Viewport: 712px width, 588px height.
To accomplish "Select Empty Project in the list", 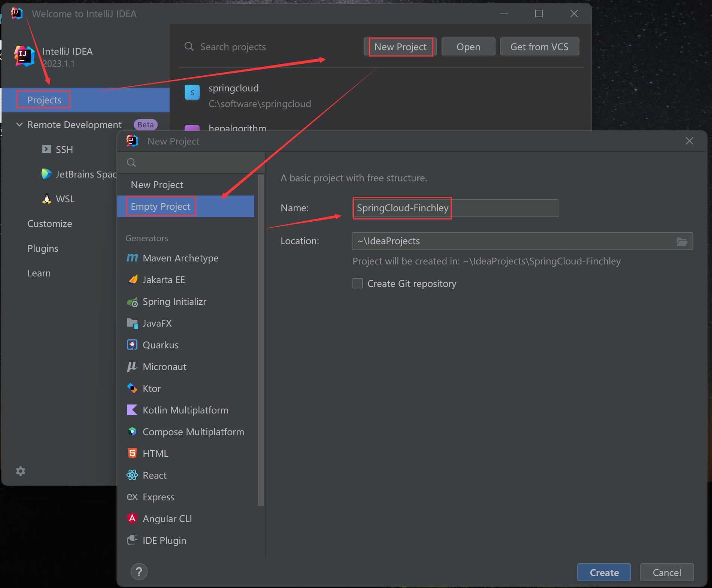I will (160, 206).
